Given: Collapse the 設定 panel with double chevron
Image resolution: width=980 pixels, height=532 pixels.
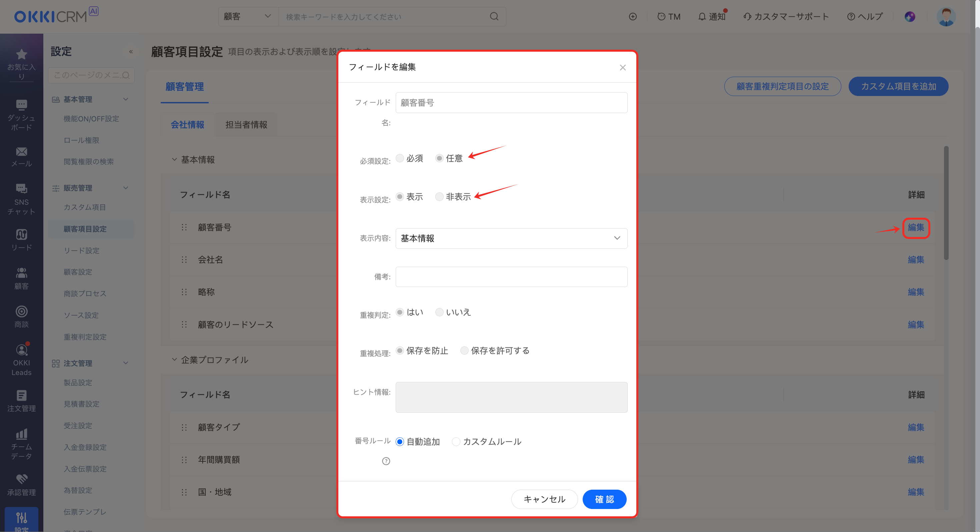Looking at the screenshot, I should pyautogui.click(x=131, y=51).
